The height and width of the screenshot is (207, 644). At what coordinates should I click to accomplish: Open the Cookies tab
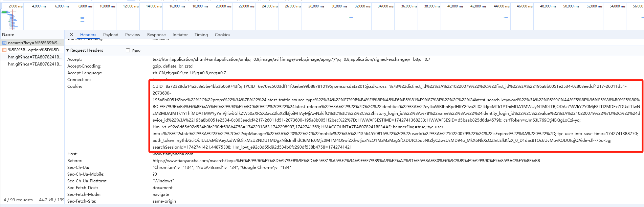(222, 35)
